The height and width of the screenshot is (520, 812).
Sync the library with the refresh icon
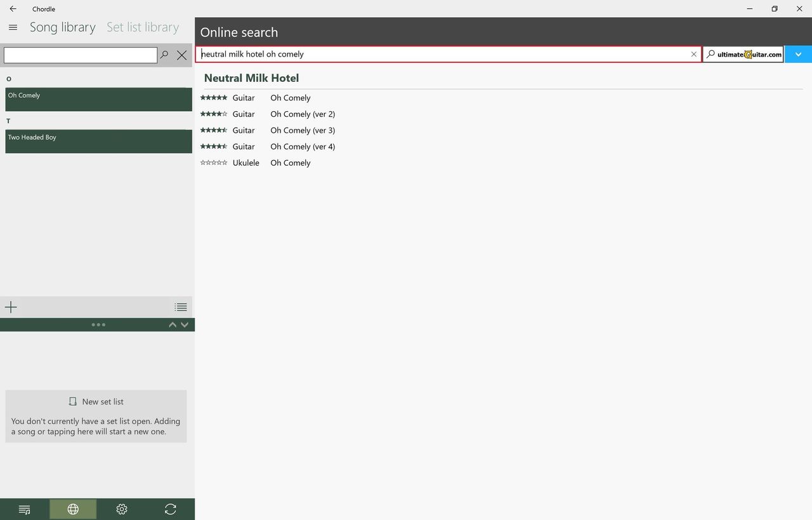tap(170, 509)
